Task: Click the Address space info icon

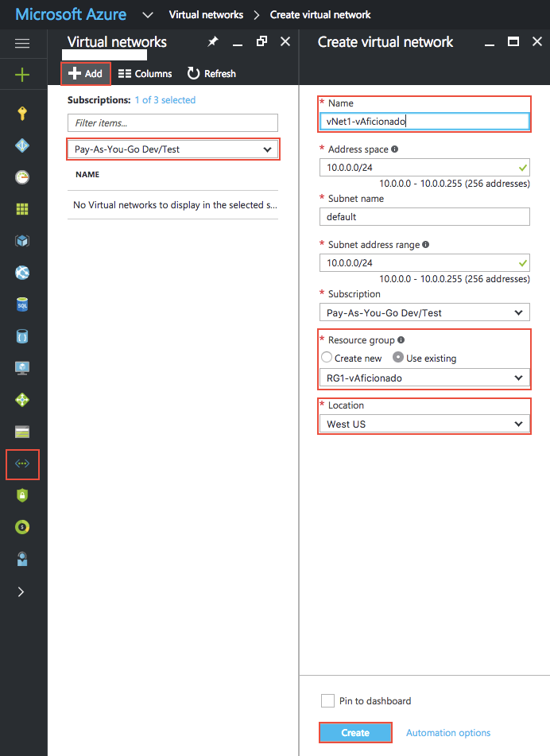Action: (395, 149)
